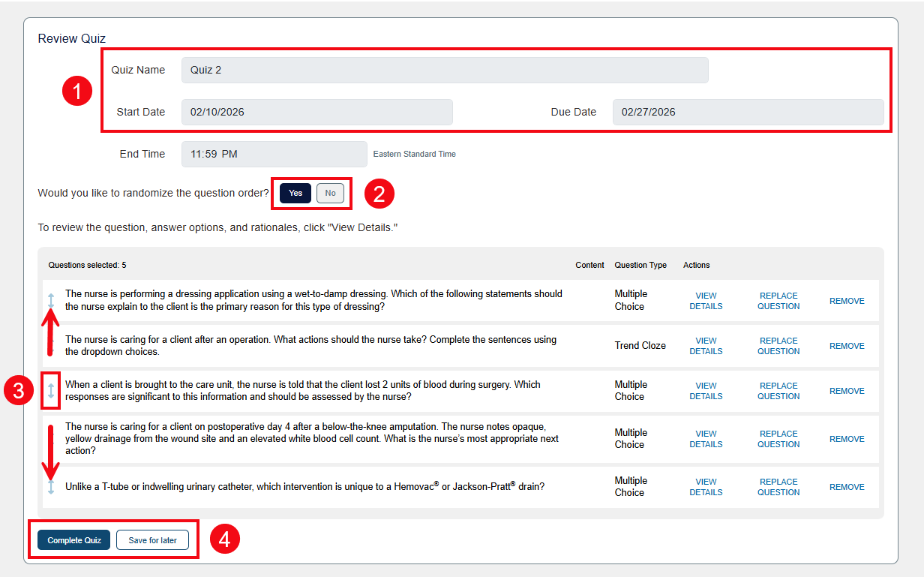Viewport: 924px width, 577px height.
Task: Disable question randomization by selecting No
Action: pyautogui.click(x=330, y=193)
